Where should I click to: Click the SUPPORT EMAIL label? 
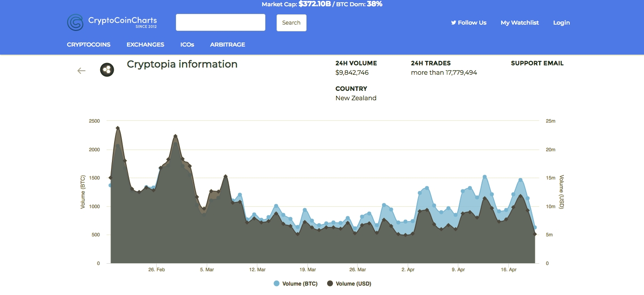pos(537,63)
